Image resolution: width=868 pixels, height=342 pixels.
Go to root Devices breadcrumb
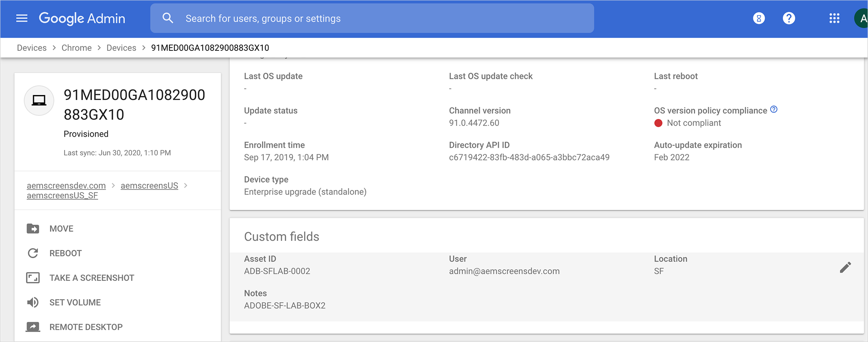click(x=32, y=48)
